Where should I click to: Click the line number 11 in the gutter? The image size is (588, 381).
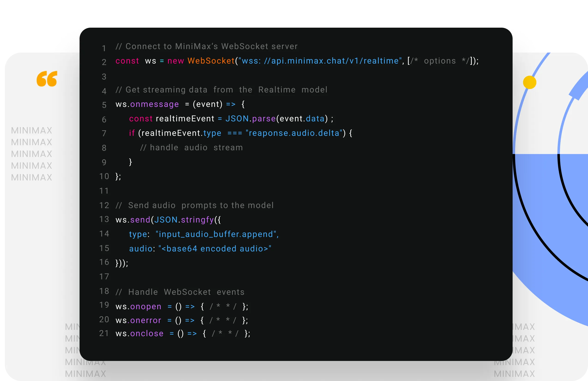[104, 191]
